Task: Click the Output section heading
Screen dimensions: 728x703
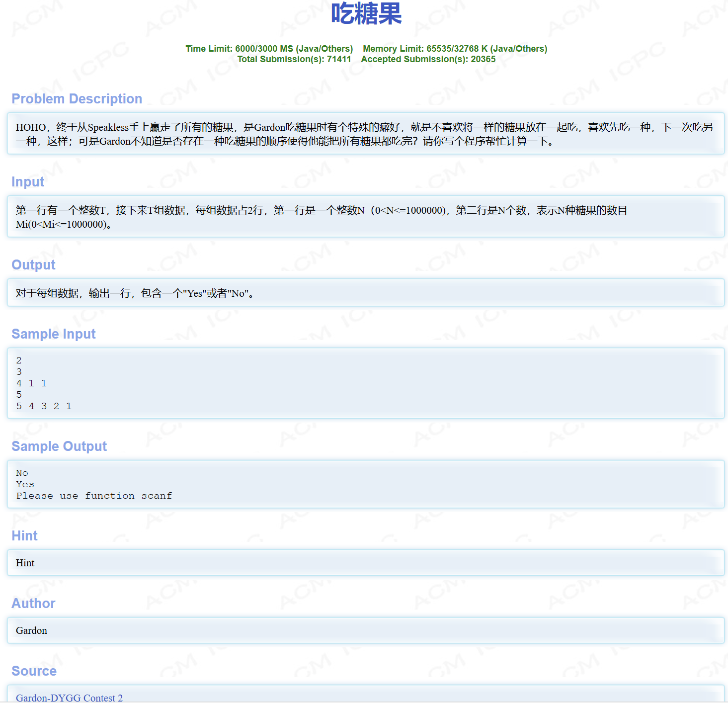Action: [x=33, y=264]
